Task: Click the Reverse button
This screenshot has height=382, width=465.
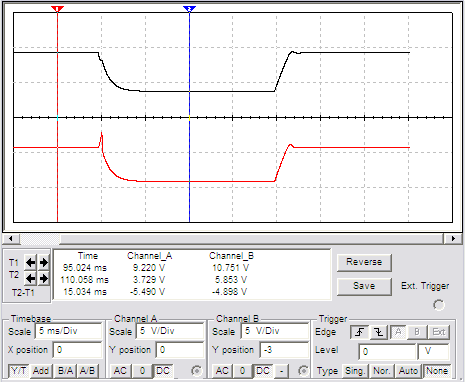Action: 364,262
